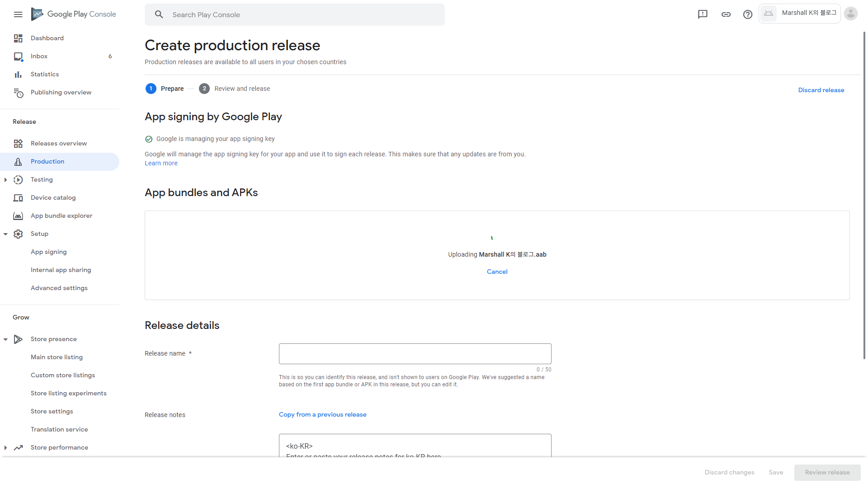868x488 pixels.
Task: Go to Review and release step
Action: click(242, 89)
